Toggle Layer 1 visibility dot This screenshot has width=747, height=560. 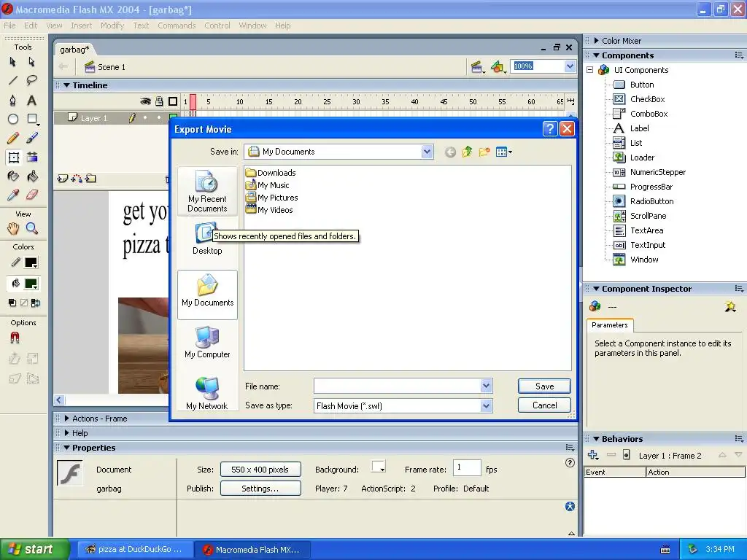(145, 117)
